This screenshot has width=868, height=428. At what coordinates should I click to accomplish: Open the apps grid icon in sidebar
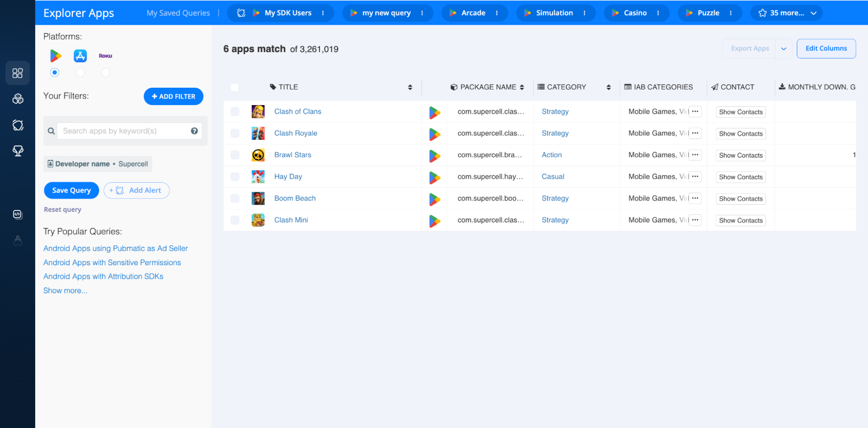coord(18,73)
